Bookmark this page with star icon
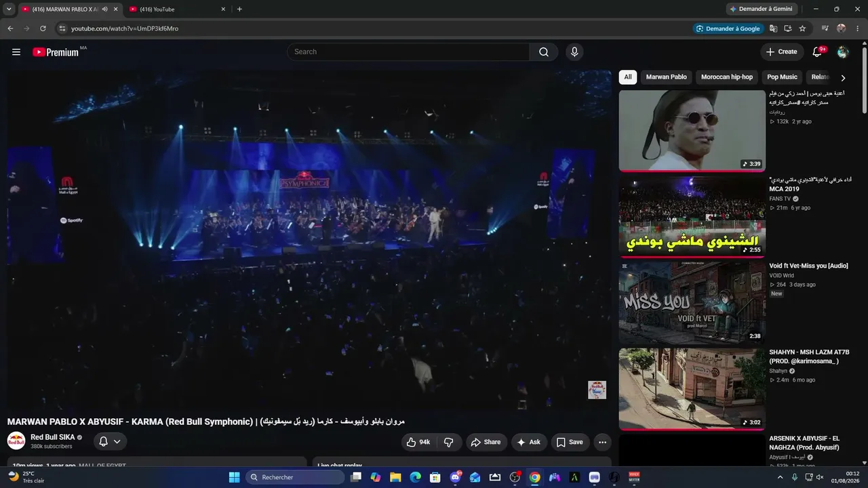 point(802,28)
